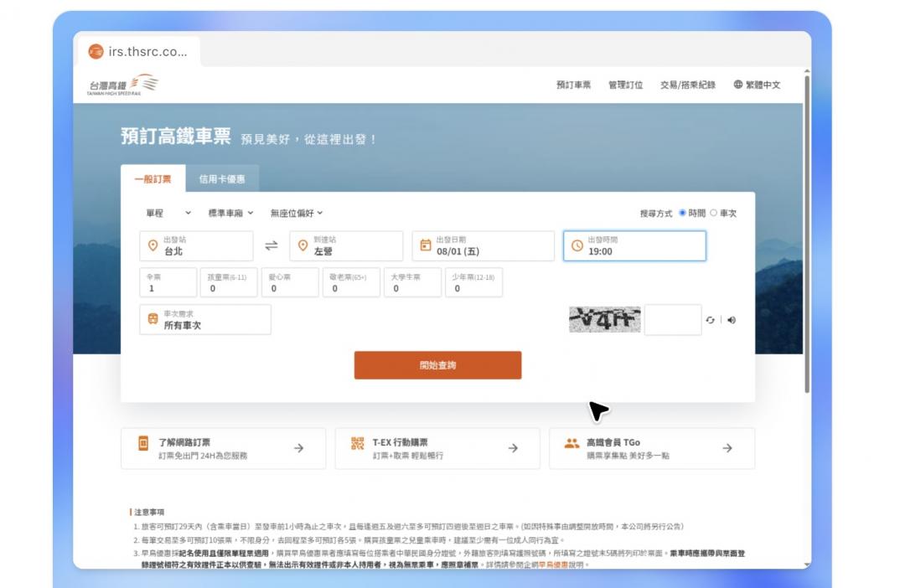Select the 時間 search mode radio button
This screenshot has height=588, width=905.
tap(682, 213)
